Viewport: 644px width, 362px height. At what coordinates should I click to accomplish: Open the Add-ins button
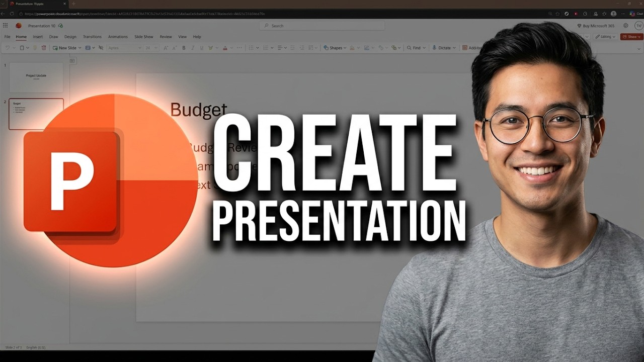(472, 48)
